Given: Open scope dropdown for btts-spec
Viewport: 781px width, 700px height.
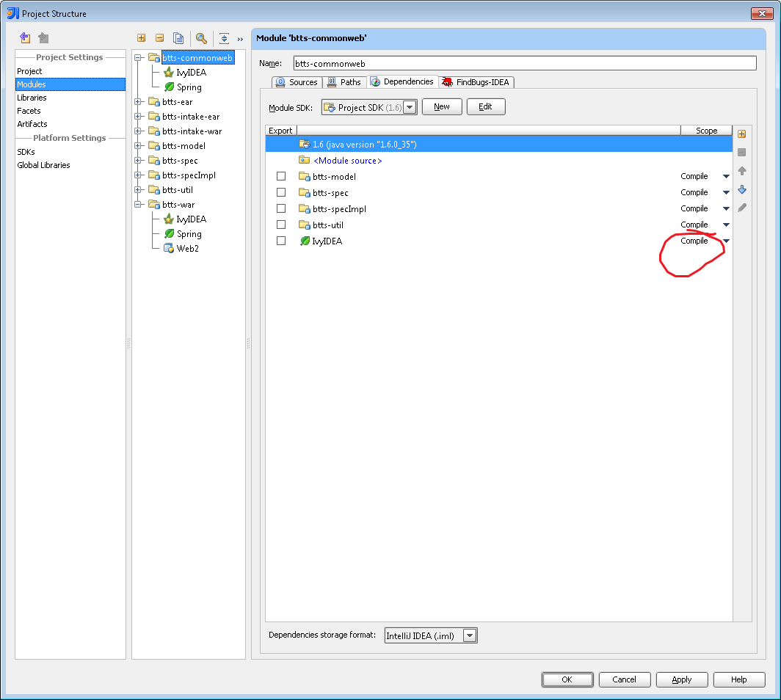Looking at the screenshot, I should coord(726,193).
